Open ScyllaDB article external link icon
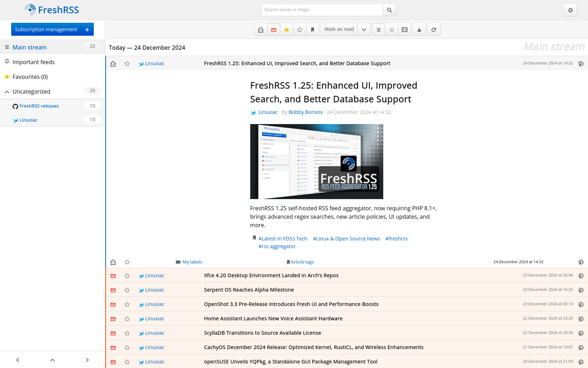Screen dimensions: 588x368 click(x=581, y=333)
